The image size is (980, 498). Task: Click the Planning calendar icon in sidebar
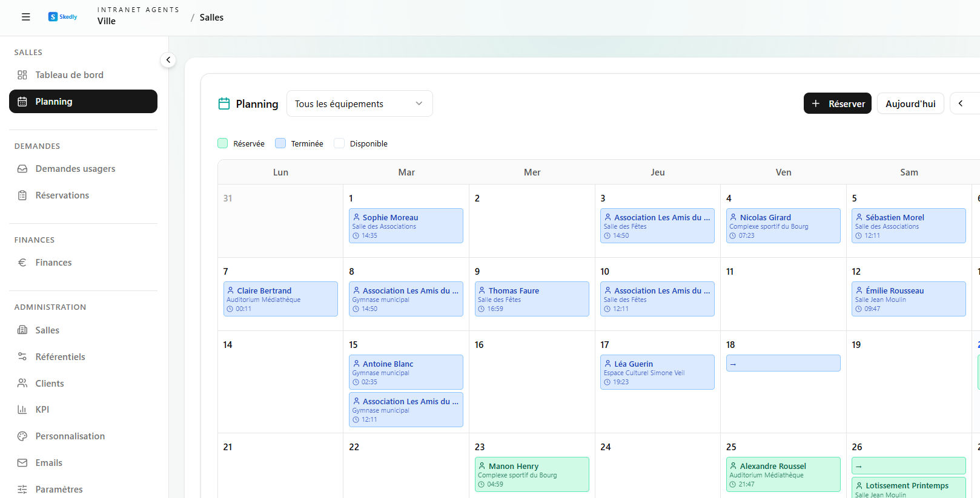(x=22, y=102)
